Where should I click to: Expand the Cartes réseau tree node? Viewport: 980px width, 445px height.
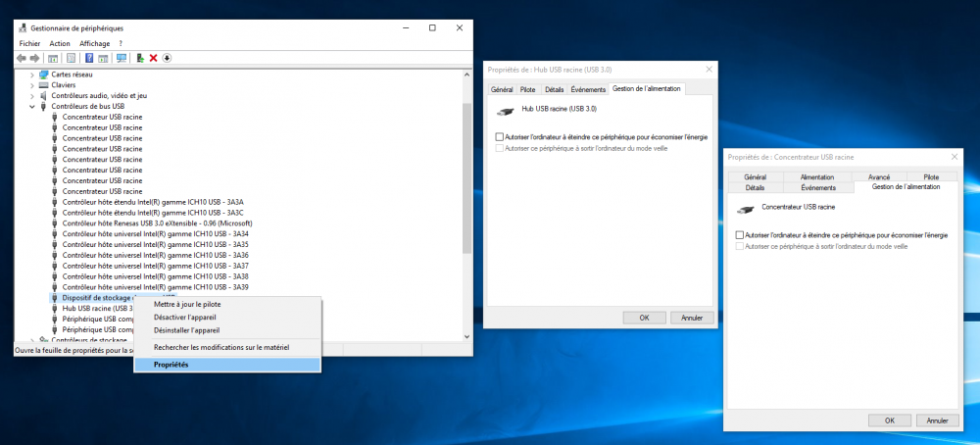(x=32, y=74)
